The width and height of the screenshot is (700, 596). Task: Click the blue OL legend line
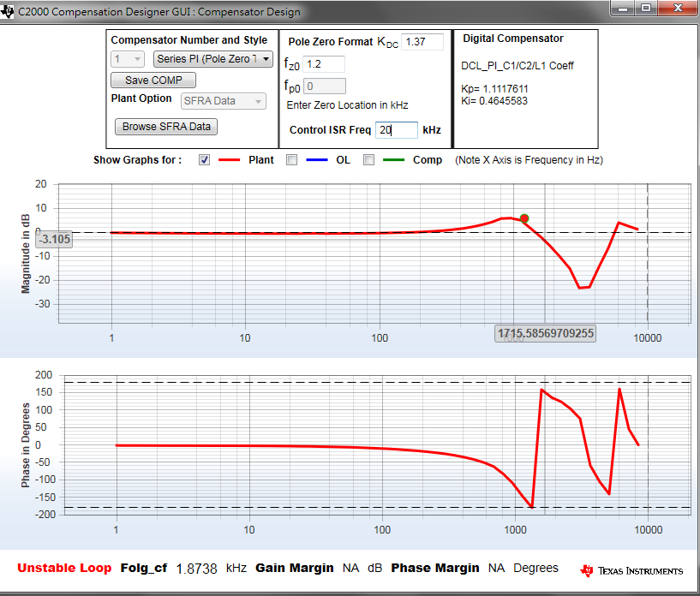(317, 160)
